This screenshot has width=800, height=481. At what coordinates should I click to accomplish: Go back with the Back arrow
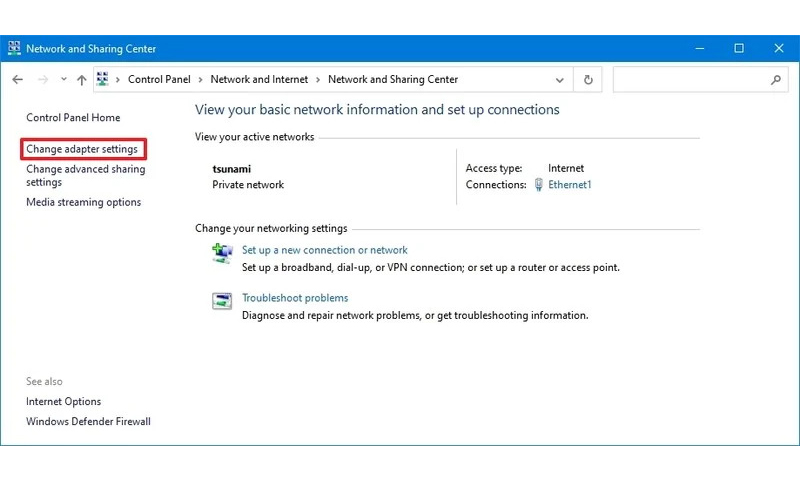[x=17, y=80]
